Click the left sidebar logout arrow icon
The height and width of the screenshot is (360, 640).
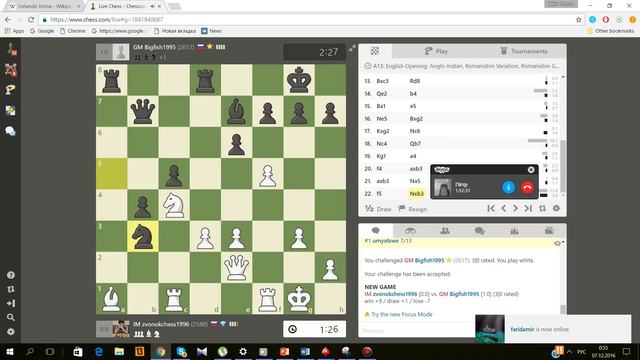click(x=11, y=303)
